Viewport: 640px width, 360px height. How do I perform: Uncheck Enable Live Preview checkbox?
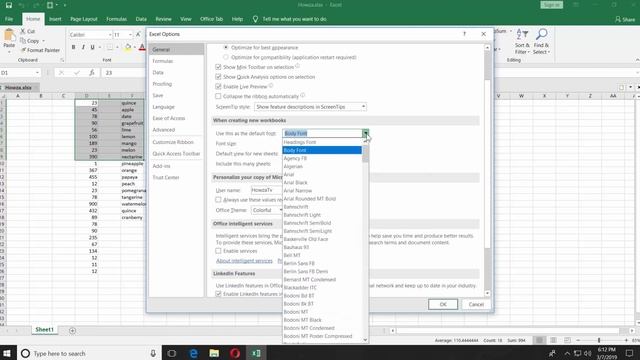pos(218,87)
